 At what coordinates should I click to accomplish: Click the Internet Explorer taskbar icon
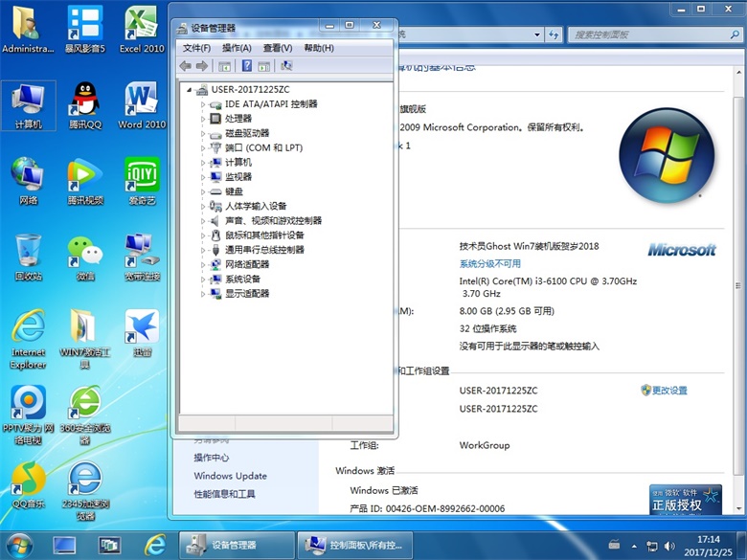154,545
